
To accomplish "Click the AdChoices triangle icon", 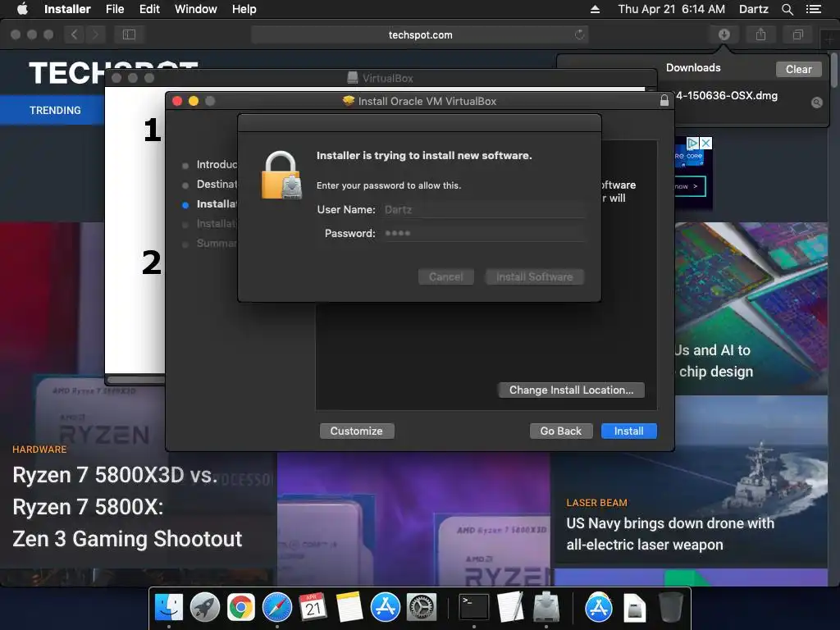I will [x=692, y=143].
